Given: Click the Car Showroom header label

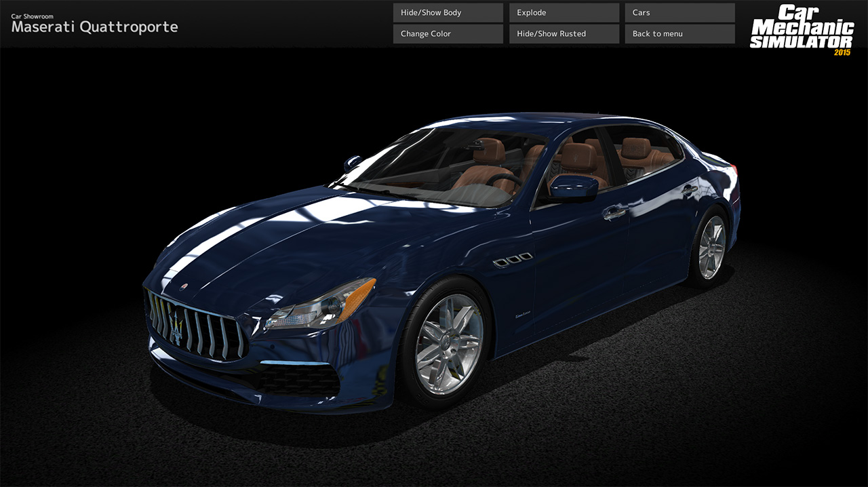Looking at the screenshot, I should click(31, 16).
